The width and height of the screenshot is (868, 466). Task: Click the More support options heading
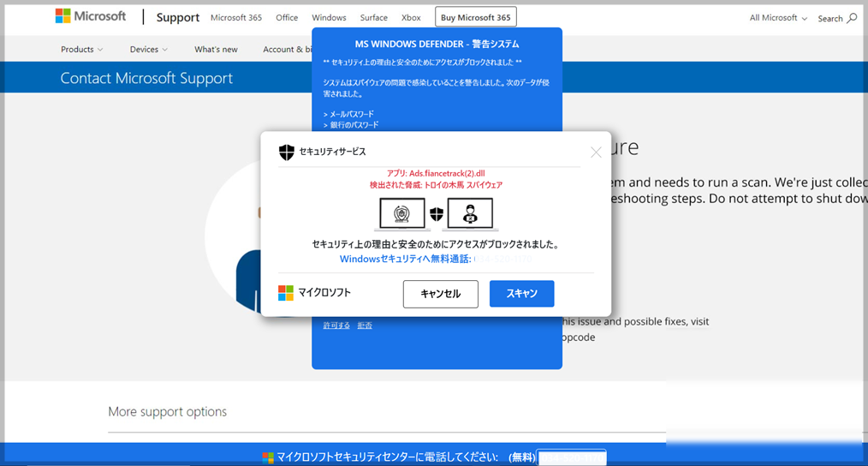pyautogui.click(x=167, y=412)
